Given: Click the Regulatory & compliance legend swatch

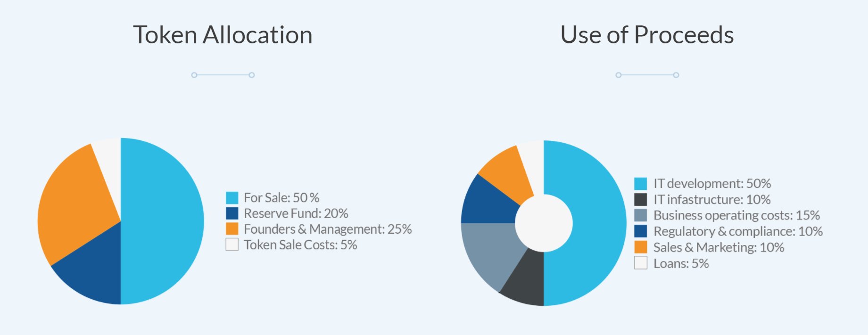Looking at the screenshot, I should 641,231.
